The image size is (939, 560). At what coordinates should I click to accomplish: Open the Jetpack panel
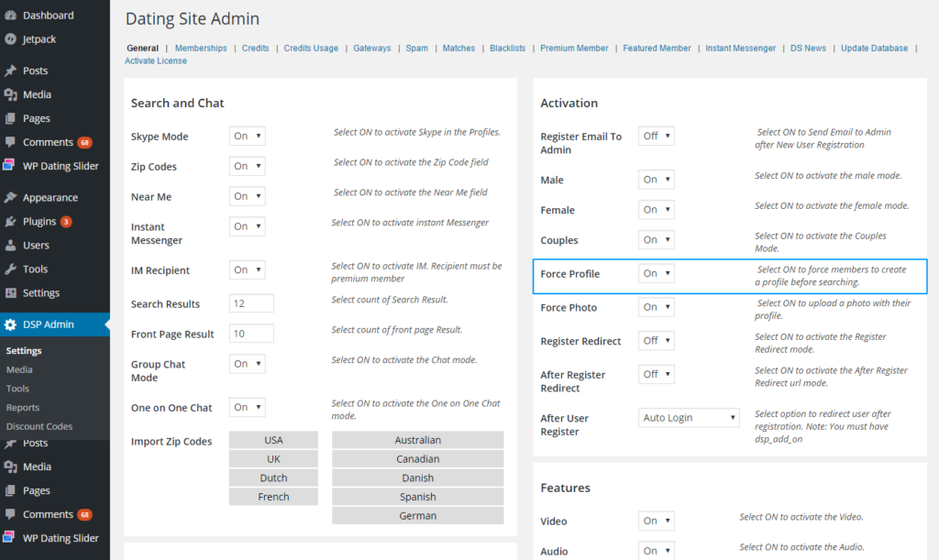pyautogui.click(x=39, y=40)
